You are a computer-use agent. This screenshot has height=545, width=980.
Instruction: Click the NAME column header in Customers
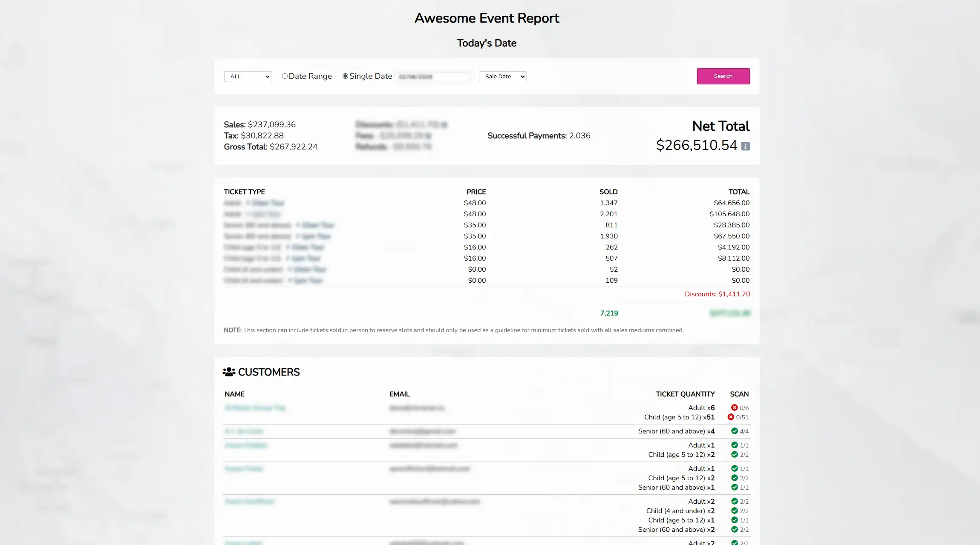click(235, 394)
